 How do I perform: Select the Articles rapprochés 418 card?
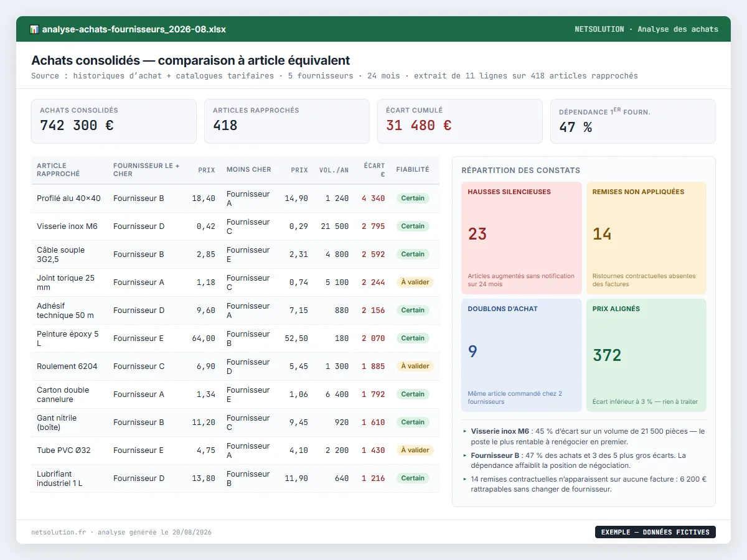(x=287, y=121)
